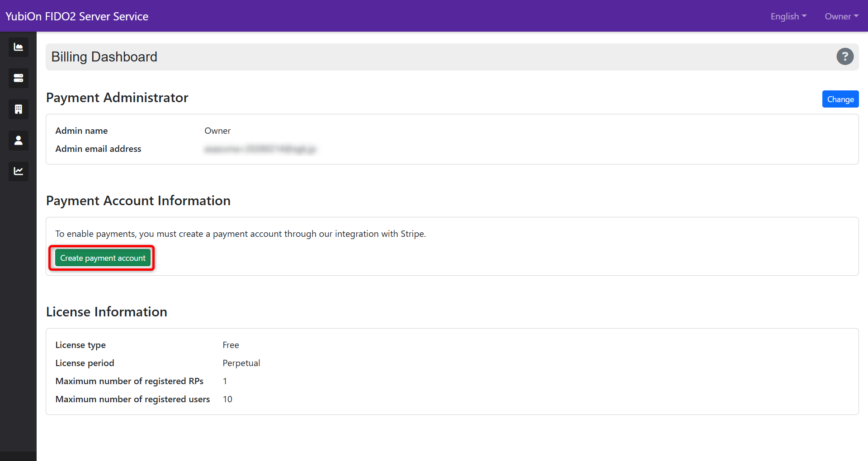Screen dimensions: 868x461
Task: Click the License Information section heading
Action: pyautogui.click(x=106, y=311)
